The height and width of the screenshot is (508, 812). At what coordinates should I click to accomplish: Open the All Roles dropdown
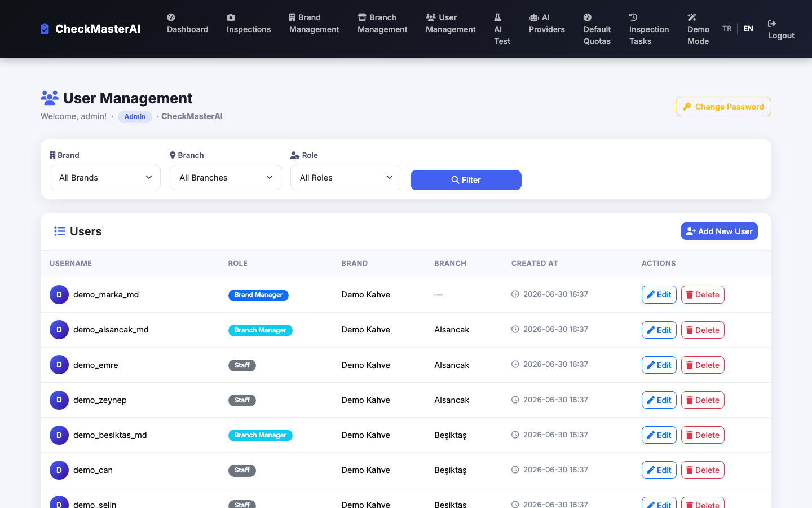click(x=346, y=178)
